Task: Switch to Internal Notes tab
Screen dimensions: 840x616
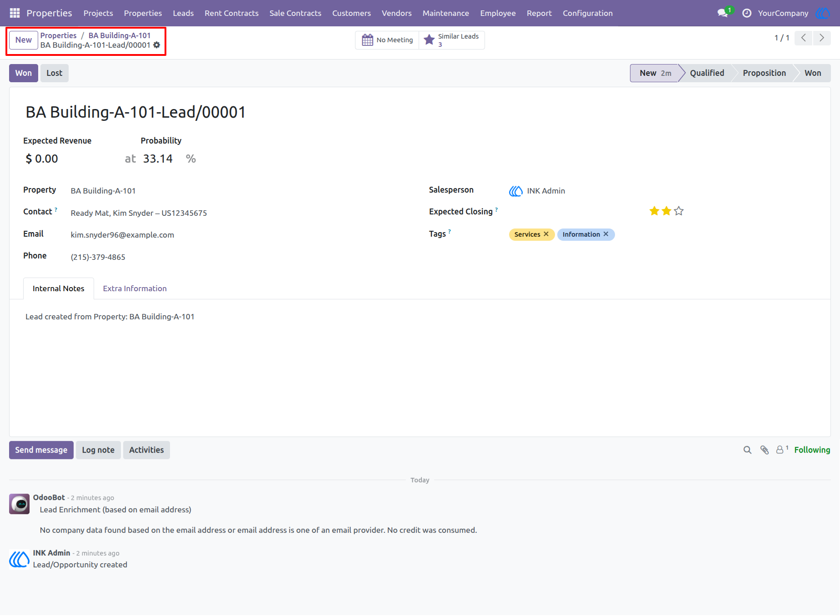Action: (59, 288)
